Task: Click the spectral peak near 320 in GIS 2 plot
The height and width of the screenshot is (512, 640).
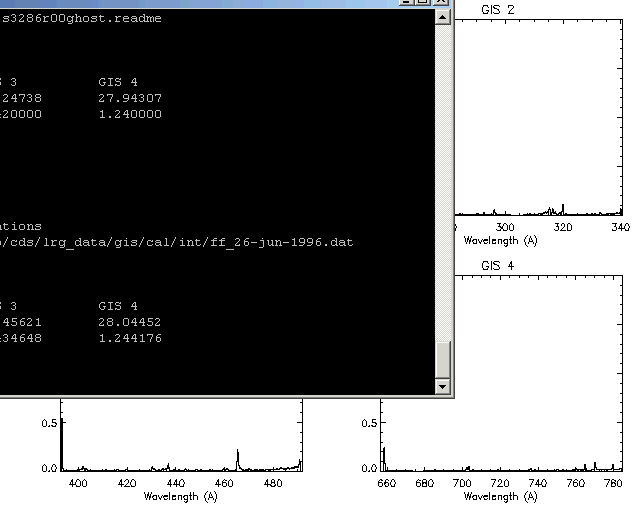Action: (x=563, y=209)
